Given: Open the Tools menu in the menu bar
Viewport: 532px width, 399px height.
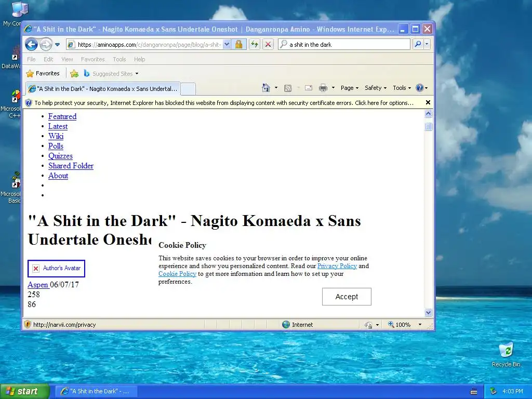Looking at the screenshot, I should (x=119, y=59).
